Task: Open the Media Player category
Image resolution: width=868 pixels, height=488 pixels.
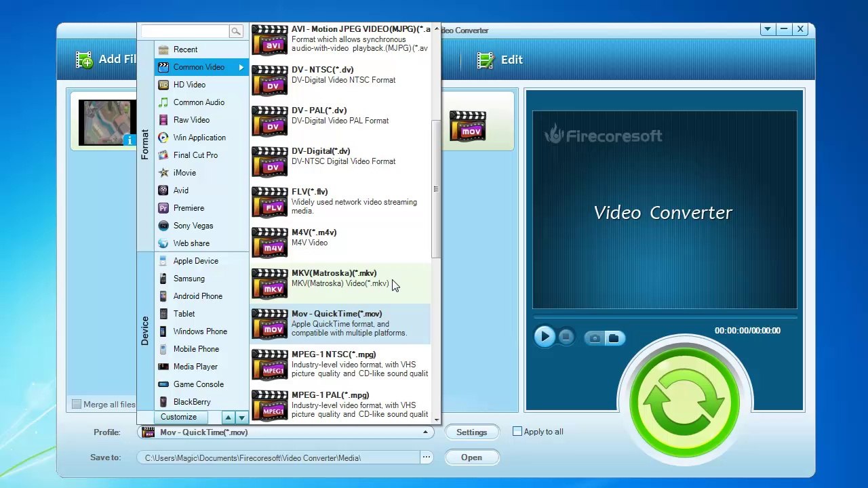Action: (201, 367)
